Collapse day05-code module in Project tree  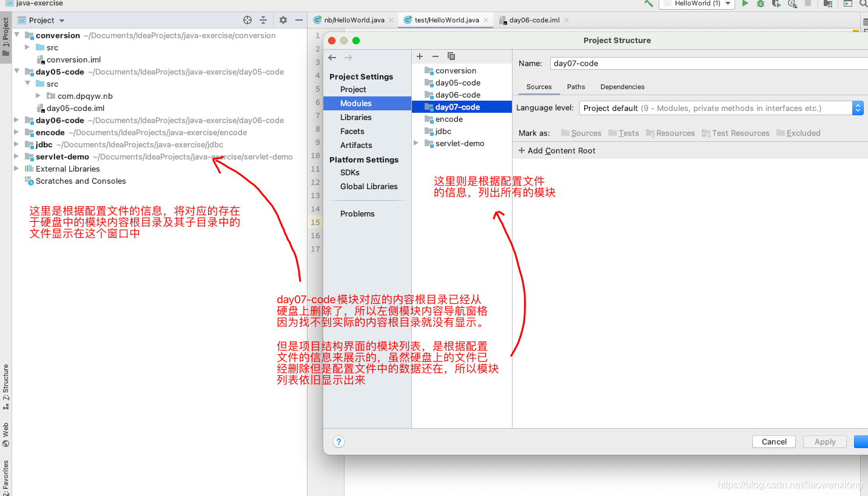click(17, 72)
